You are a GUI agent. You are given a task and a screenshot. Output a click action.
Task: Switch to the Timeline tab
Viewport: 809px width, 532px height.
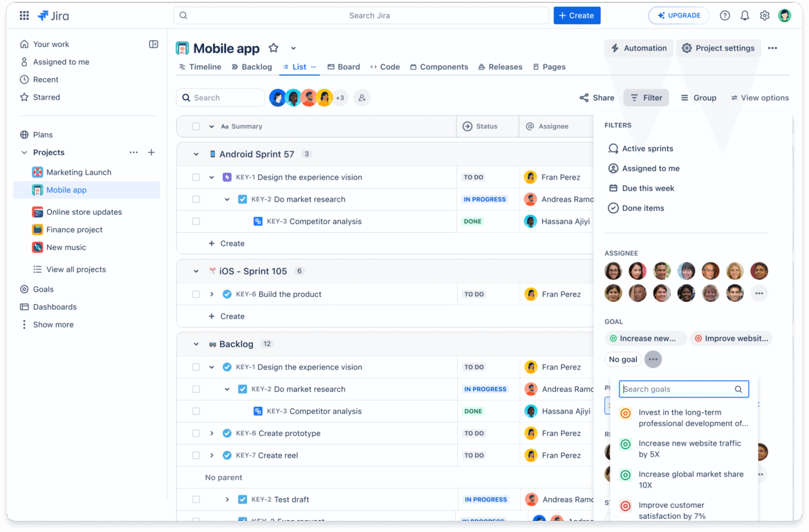[x=200, y=67]
